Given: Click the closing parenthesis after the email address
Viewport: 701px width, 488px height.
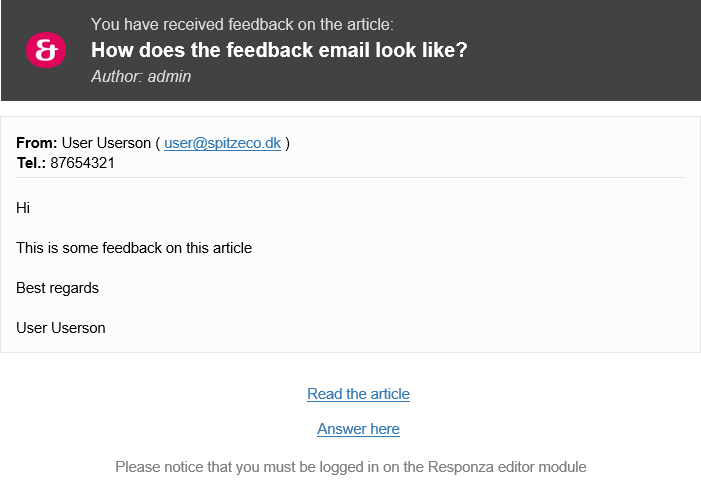Looking at the screenshot, I should click(287, 143).
